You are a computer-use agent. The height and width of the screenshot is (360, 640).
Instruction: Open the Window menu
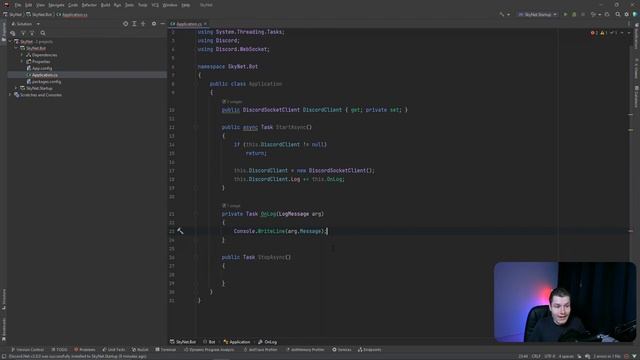point(170,5)
